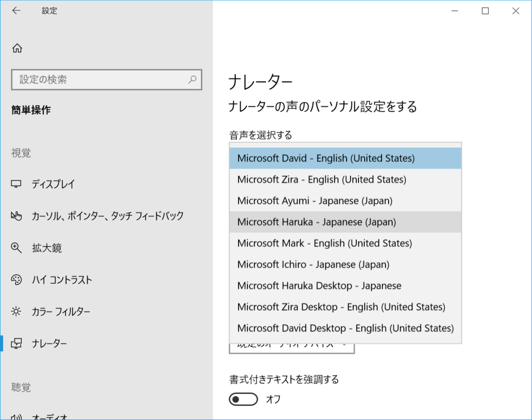The image size is (532, 420).
Task: Toggle 書式付きテキストを強調する switch
Action: point(243,399)
